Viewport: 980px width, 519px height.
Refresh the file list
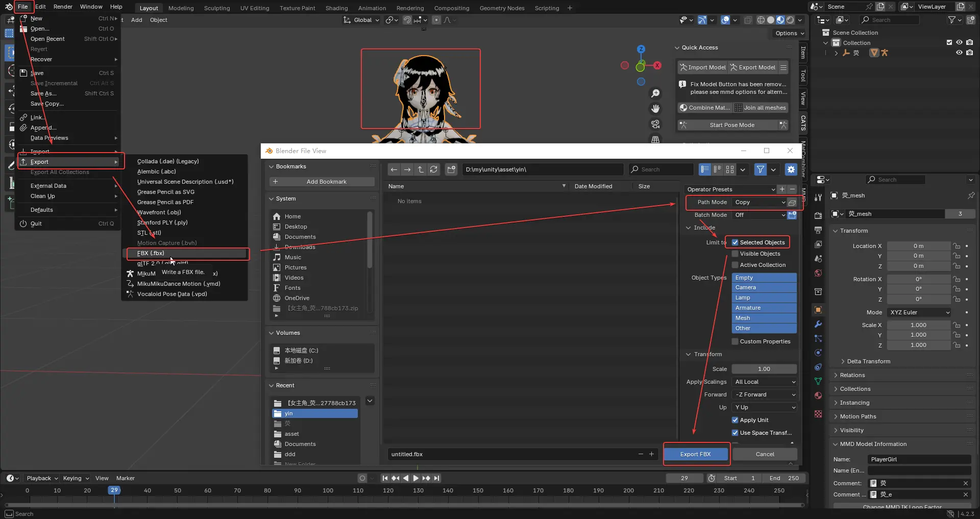[434, 169]
